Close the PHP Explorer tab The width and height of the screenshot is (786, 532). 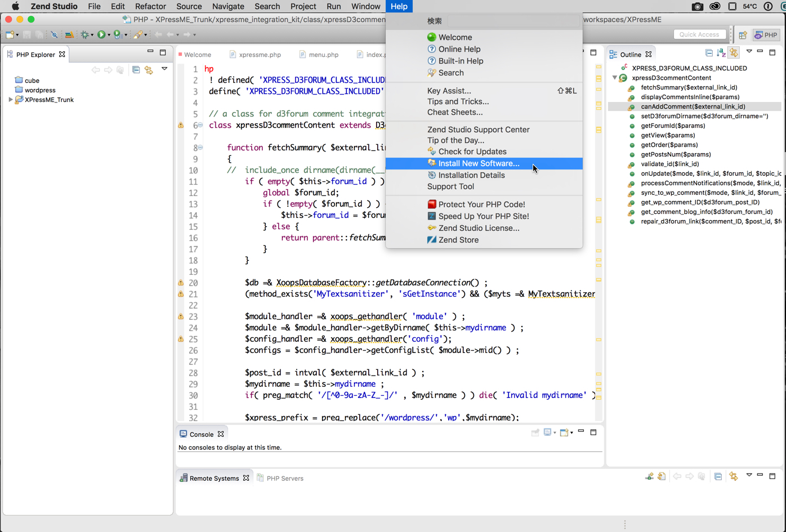click(x=62, y=55)
